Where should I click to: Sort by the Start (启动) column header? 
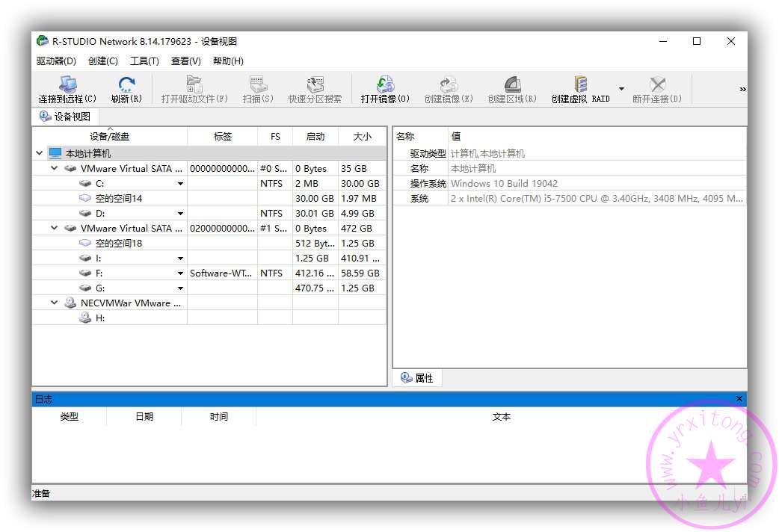point(315,136)
